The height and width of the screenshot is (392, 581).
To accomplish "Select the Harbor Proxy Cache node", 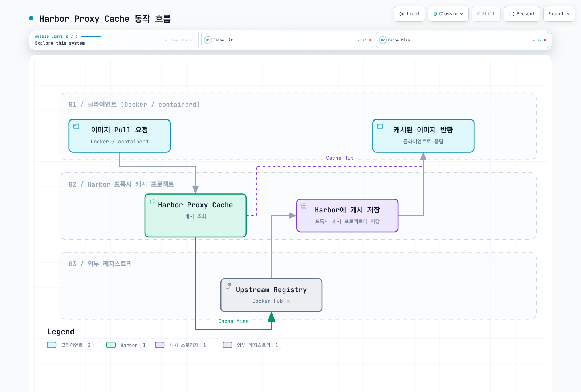I will [x=195, y=216].
